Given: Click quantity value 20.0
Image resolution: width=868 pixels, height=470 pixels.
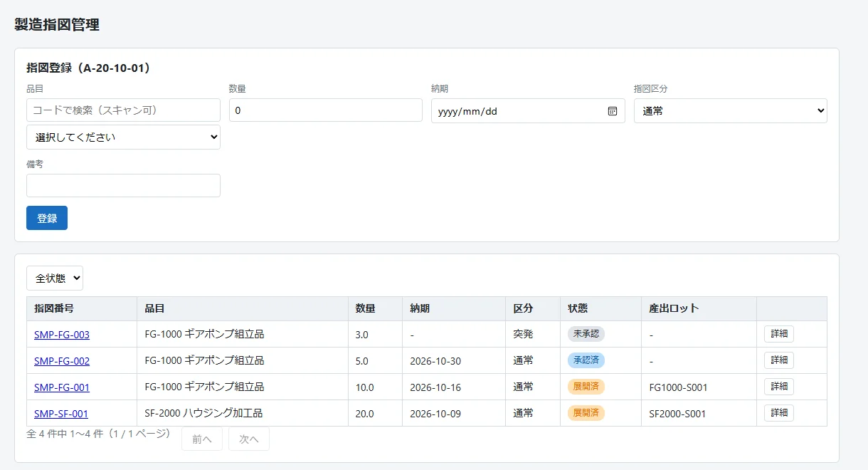Looking at the screenshot, I should tap(365, 414).
